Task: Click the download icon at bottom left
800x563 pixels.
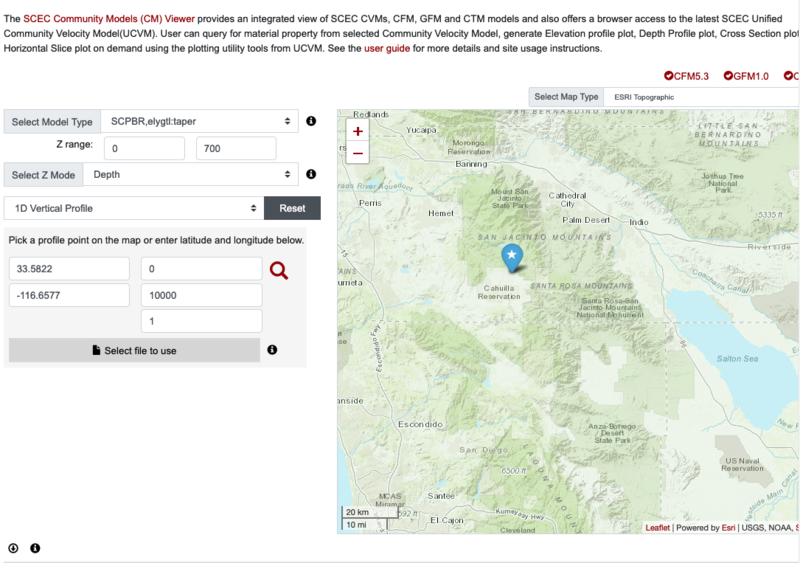Action: tap(13, 548)
